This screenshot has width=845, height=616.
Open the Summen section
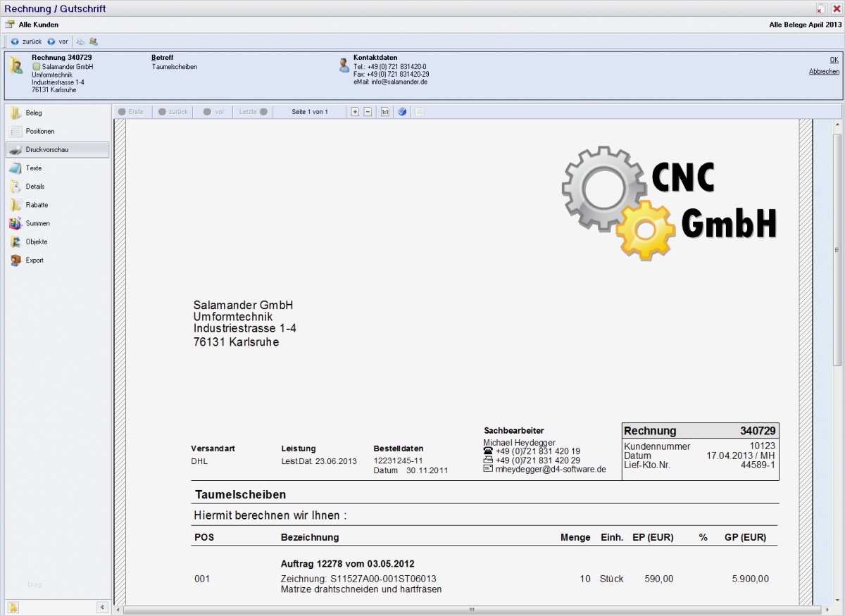click(x=58, y=223)
